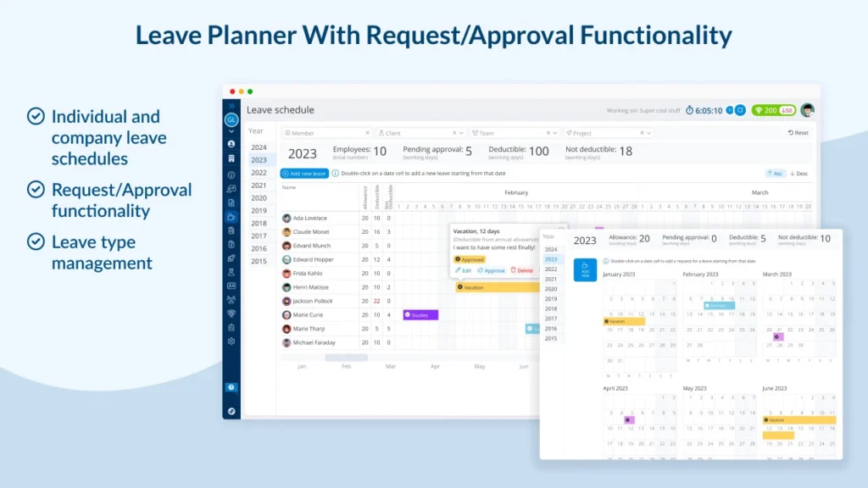Click the Add new leave button
This screenshot has width=868, height=488.
pyautogui.click(x=304, y=173)
